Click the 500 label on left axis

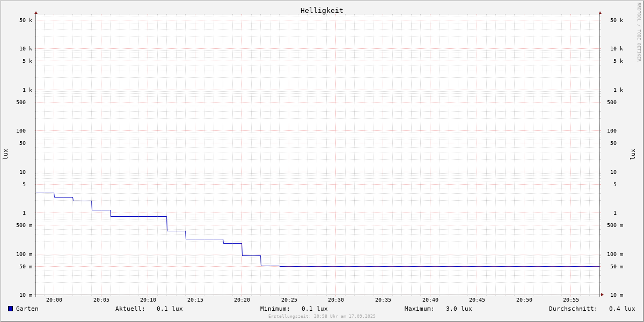coord(21,103)
